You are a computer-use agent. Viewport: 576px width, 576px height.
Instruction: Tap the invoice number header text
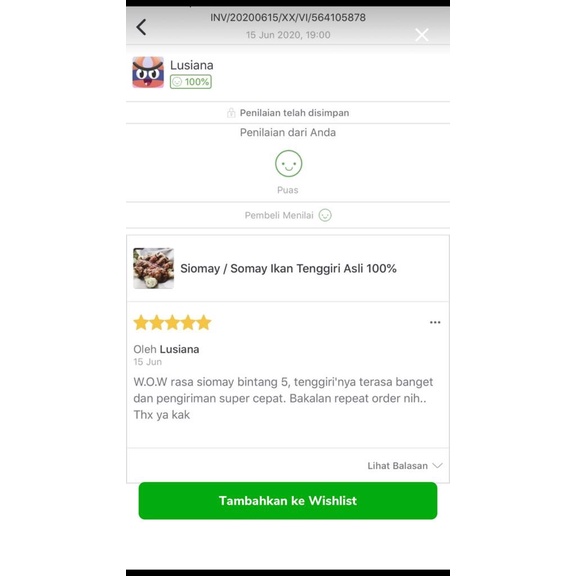tap(288, 18)
